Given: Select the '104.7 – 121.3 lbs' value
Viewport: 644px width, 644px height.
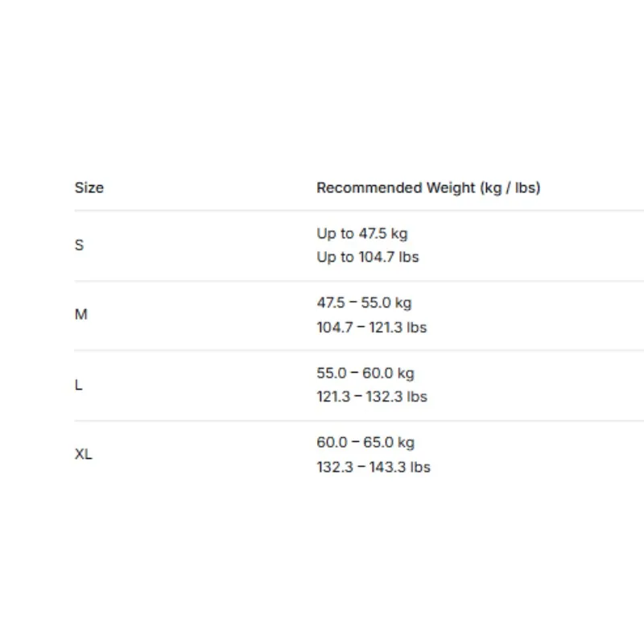Looking at the screenshot, I should (x=372, y=328).
